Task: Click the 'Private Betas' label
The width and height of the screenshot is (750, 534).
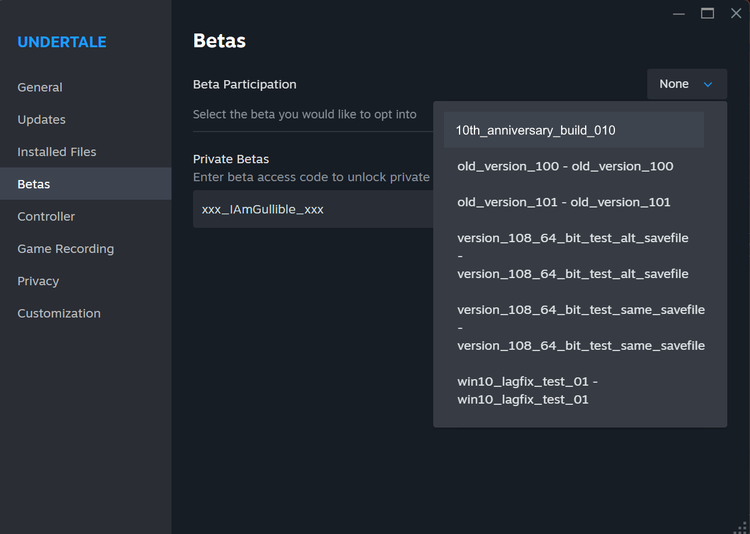Action: pyautogui.click(x=231, y=159)
